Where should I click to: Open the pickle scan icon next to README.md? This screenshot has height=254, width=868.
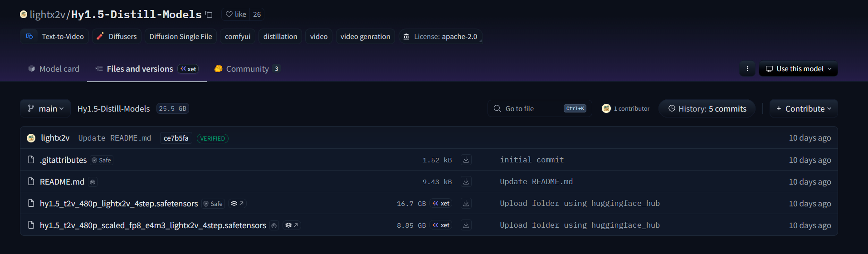pyautogui.click(x=93, y=182)
